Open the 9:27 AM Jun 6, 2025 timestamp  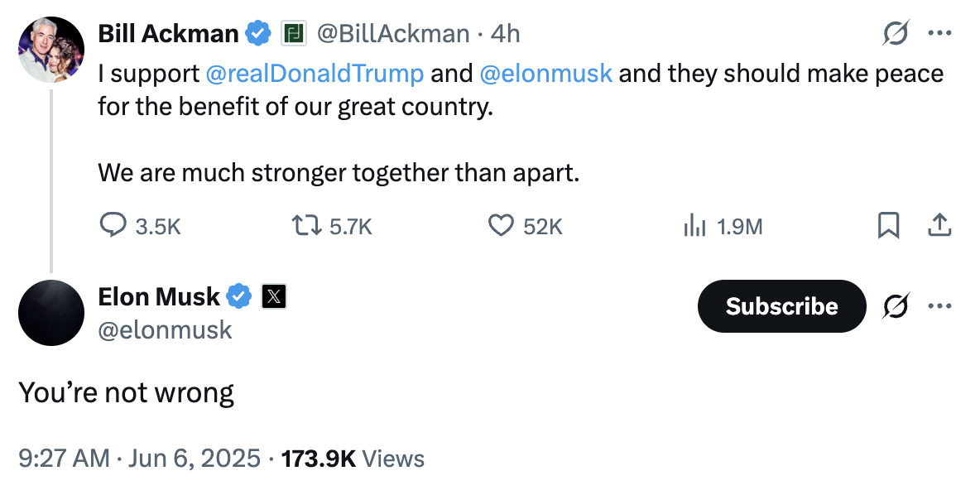point(139,458)
